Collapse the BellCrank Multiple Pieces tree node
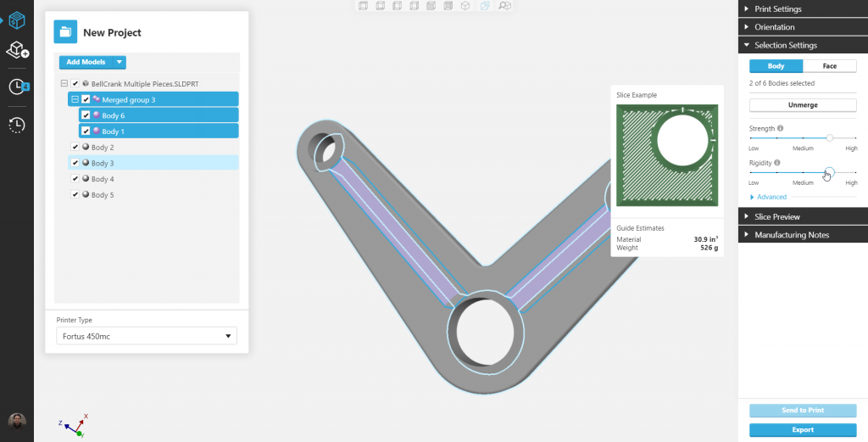The height and width of the screenshot is (442, 868). [64, 84]
